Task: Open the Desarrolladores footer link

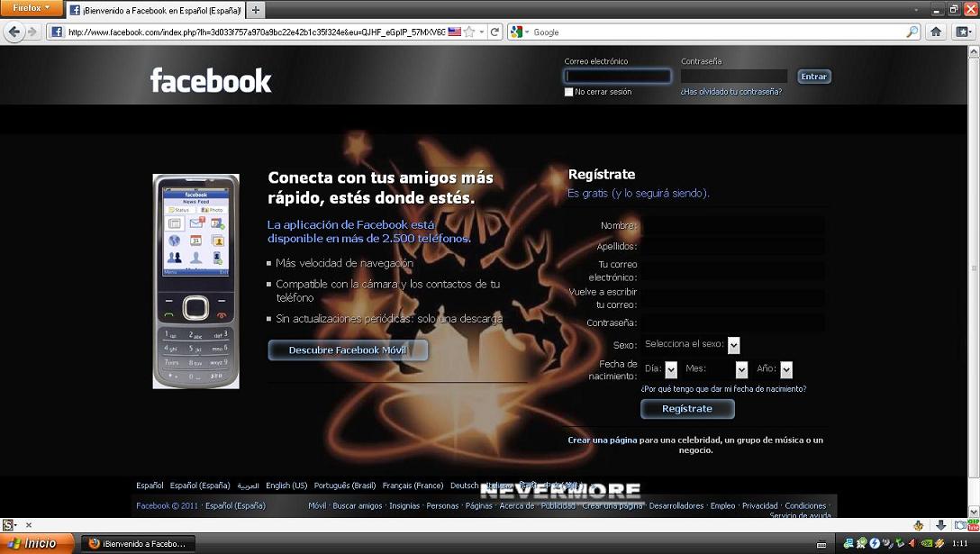Action: pyautogui.click(x=676, y=506)
